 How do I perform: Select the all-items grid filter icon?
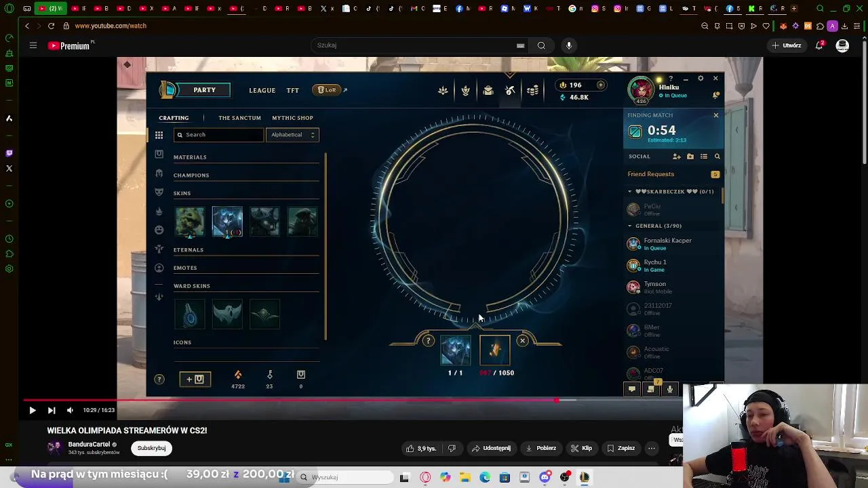point(159,135)
